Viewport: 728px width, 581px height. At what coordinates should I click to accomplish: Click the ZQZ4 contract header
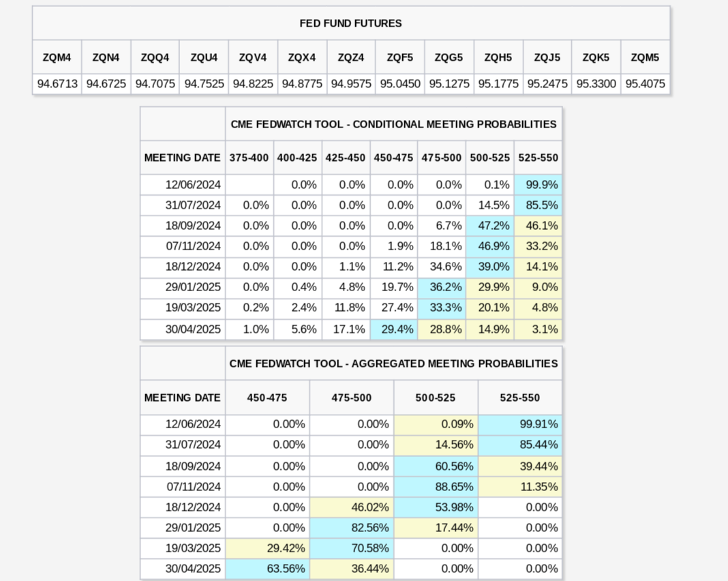click(x=351, y=57)
